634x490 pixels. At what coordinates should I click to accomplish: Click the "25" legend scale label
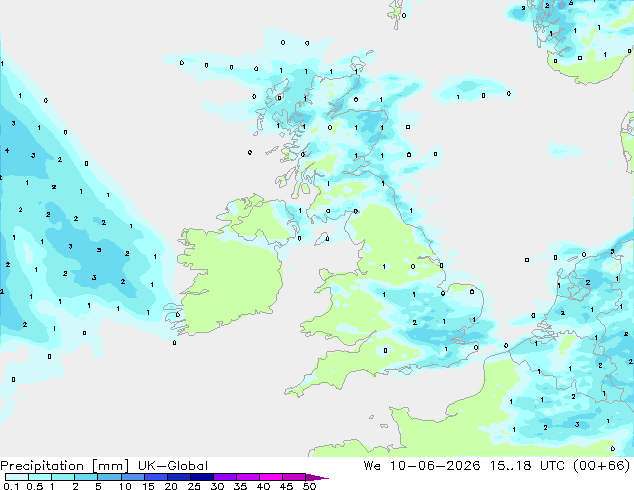click(x=194, y=486)
